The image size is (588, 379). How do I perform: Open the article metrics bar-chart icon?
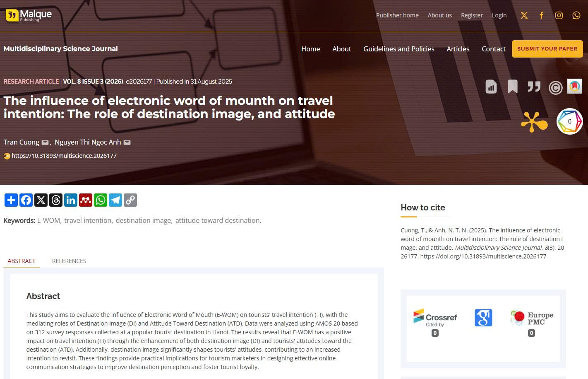pyautogui.click(x=491, y=87)
